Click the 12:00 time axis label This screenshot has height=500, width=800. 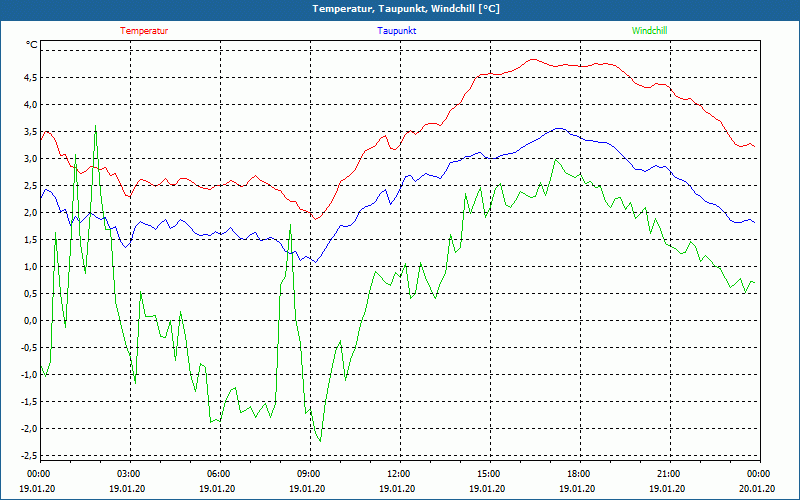coord(399,474)
